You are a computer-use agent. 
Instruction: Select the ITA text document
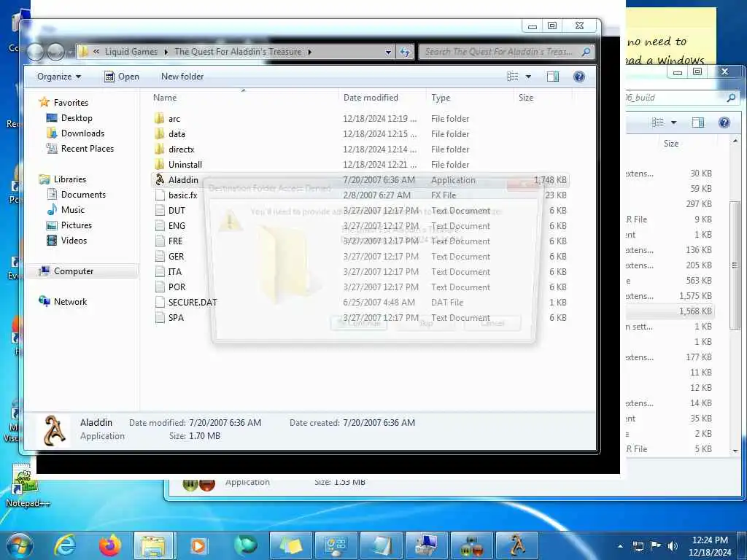(x=174, y=271)
